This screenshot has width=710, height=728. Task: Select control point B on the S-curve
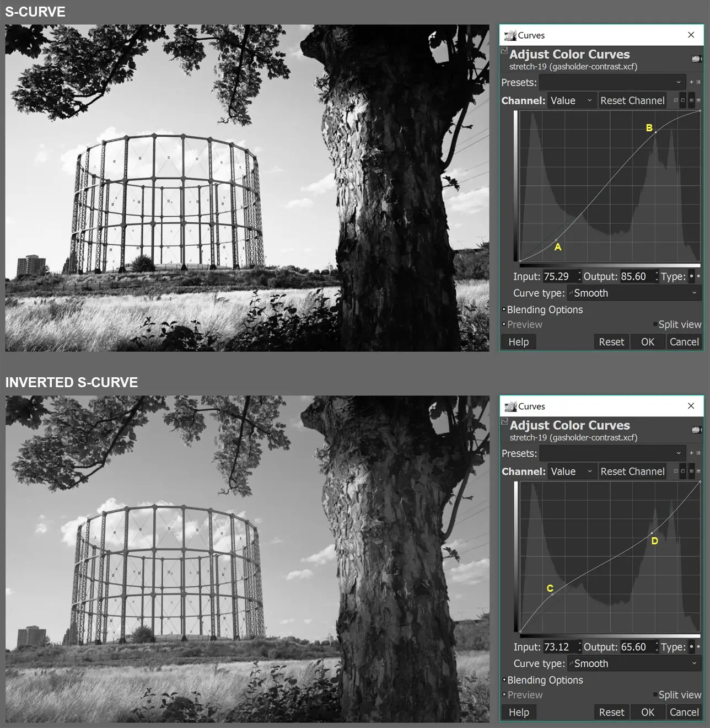coord(655,132)
